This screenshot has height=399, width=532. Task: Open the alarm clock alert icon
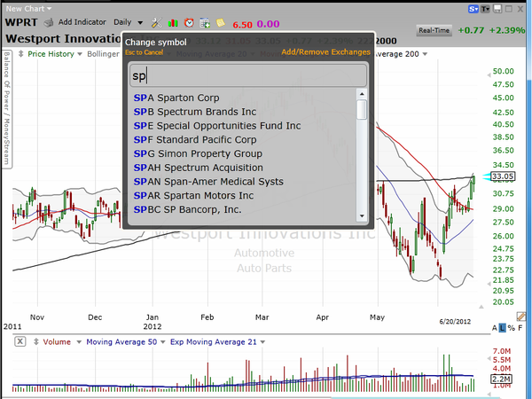189,23
